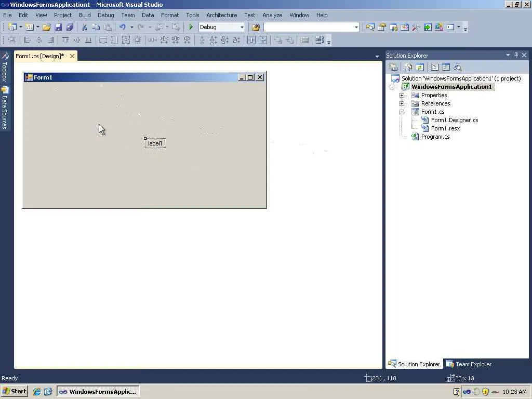This screenshot has width=532, height=399.
Task: Click the Solution Explorer toolbar window icon
Action: coord(370,27)
